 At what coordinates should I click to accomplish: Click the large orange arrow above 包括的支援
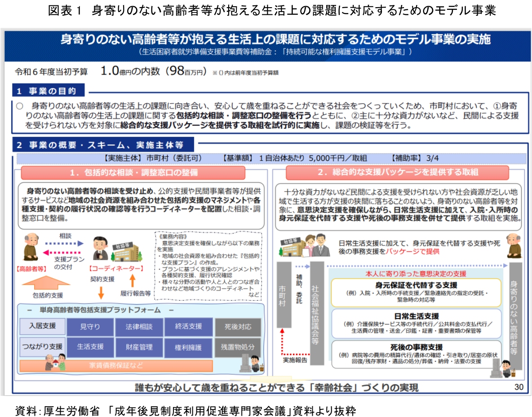(46, 282)
